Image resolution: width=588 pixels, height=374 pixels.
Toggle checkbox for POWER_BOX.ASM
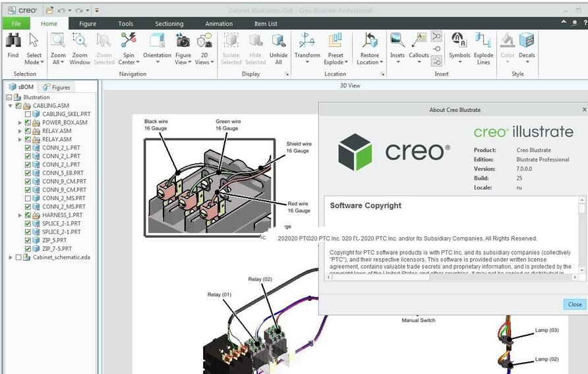click(28, 122)
